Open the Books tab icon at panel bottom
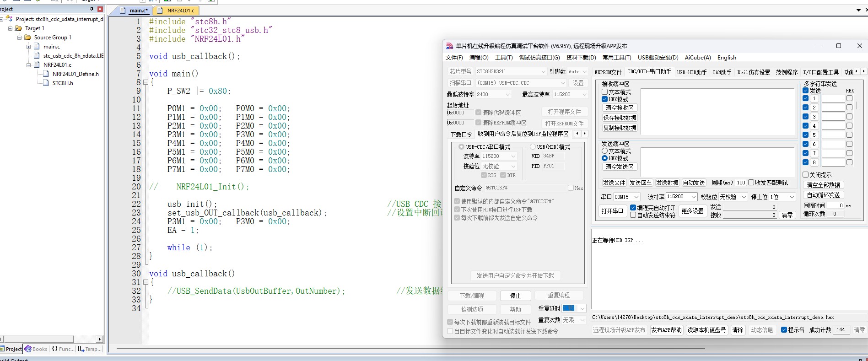Viewport: 868px width, 361px height. tap(28, 349)
